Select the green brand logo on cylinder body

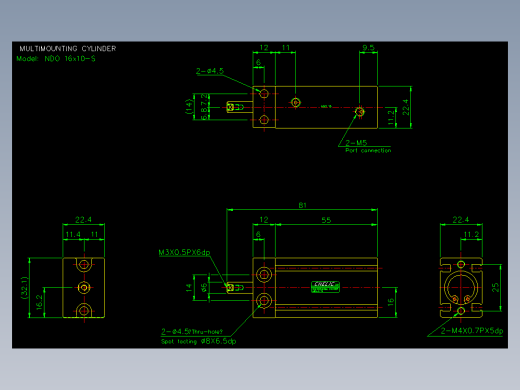point(325,287)
